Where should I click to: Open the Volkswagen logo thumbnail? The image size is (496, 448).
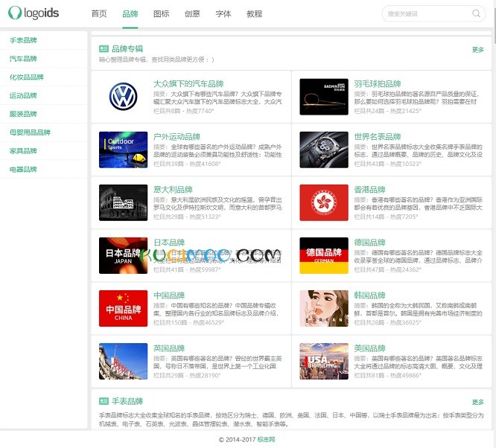[x=123, y=97]
